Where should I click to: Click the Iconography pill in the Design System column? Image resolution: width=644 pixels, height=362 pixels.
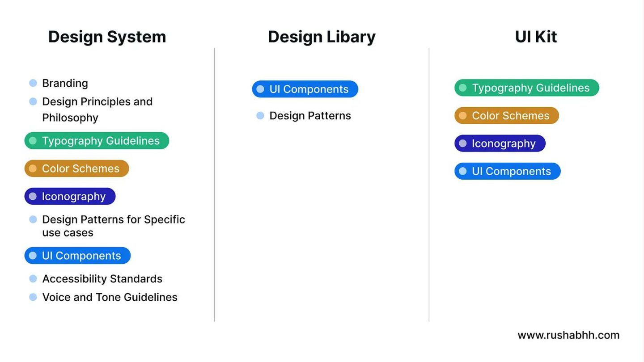(70, 196)
